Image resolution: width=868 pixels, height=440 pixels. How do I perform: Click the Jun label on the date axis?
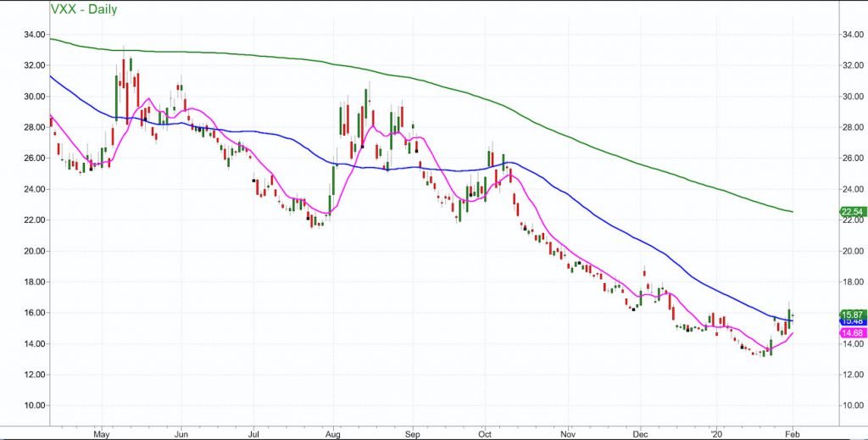(181, 433)
